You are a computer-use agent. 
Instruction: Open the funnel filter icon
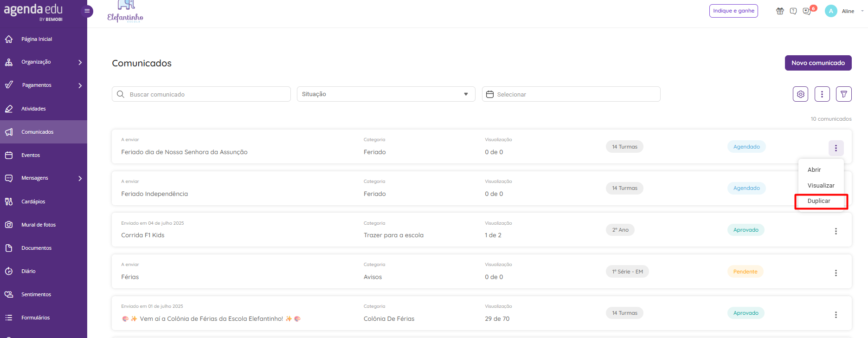coord(843,94)
